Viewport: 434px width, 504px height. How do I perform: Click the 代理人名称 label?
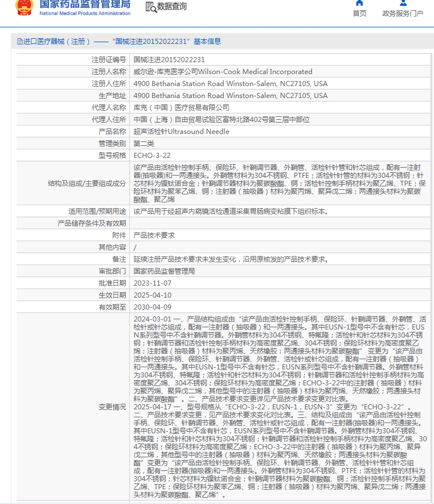coord(108,107)
